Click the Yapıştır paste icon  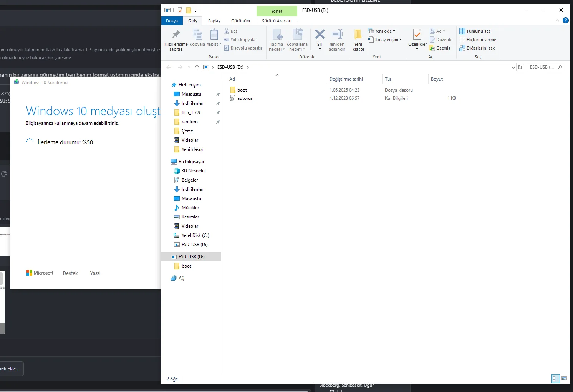tap(214, 35)
